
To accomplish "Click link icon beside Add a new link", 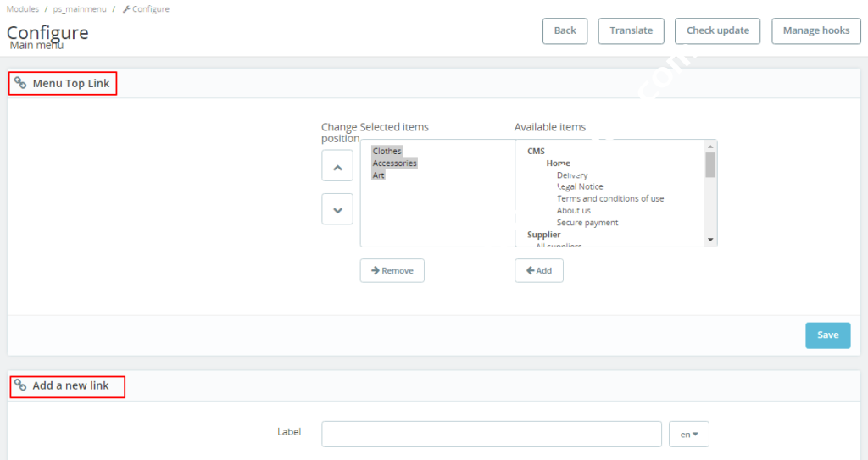I will pyautogui.click(x=20, y=385).
